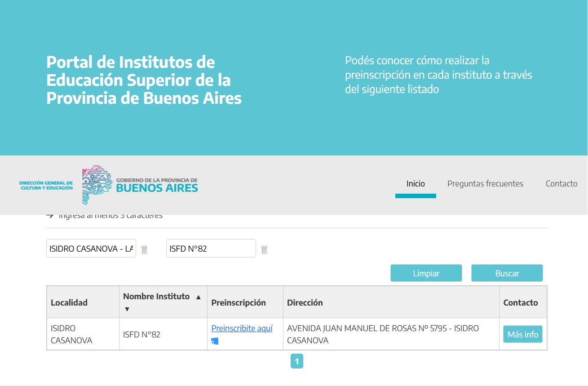Click the Dirección General de Cultura y Educación logo
This screenshot has height=386, width=588.
[46, 185]
